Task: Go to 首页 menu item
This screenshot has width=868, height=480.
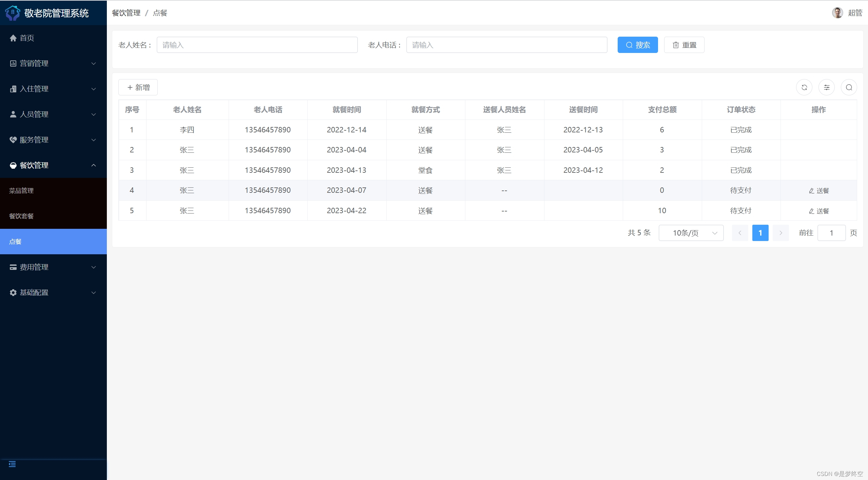Action: (53, 38)
